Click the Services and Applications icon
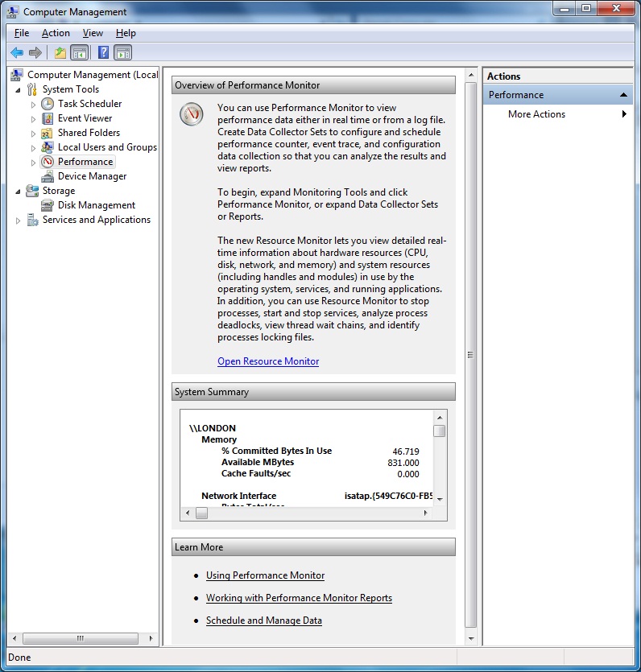The height and width of the screenshot is (672, 641). (x=32, y=220)
